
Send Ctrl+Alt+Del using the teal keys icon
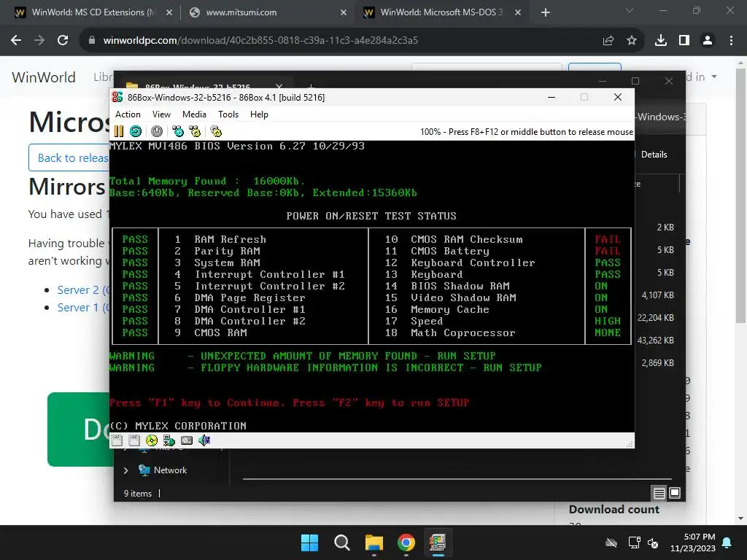point(178,131)
